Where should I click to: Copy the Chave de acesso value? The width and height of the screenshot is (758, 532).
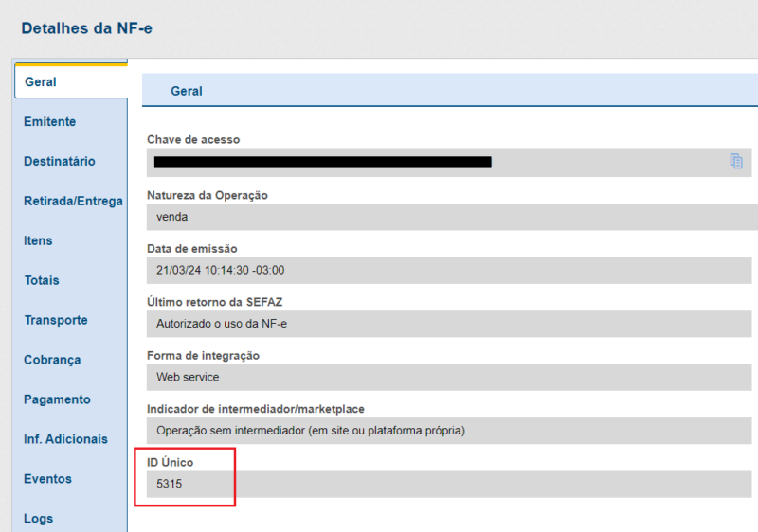point(736,162)
